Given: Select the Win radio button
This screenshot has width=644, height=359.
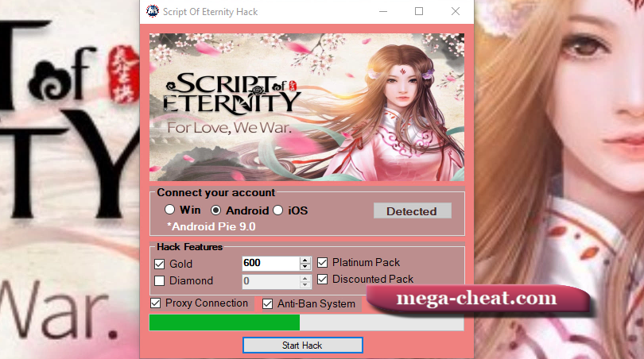Looking at the screenshot, I should pyautogui.click(x=169, y=210).
